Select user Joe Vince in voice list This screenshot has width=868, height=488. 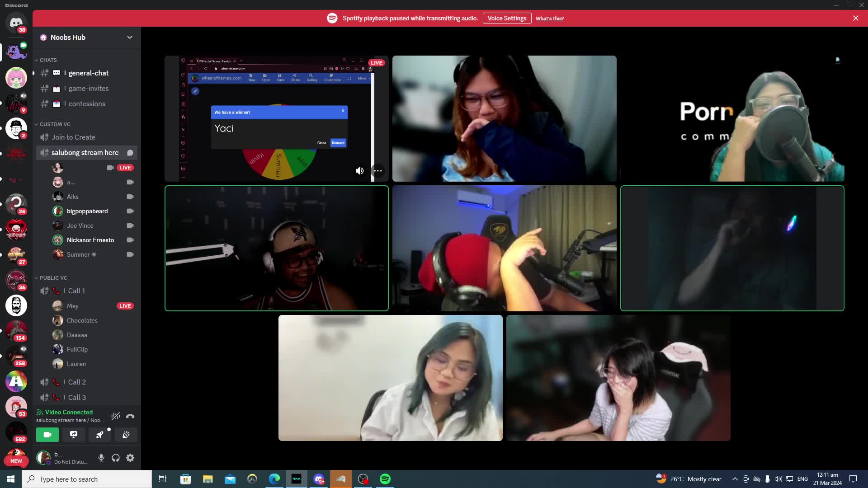pos(93,225)
